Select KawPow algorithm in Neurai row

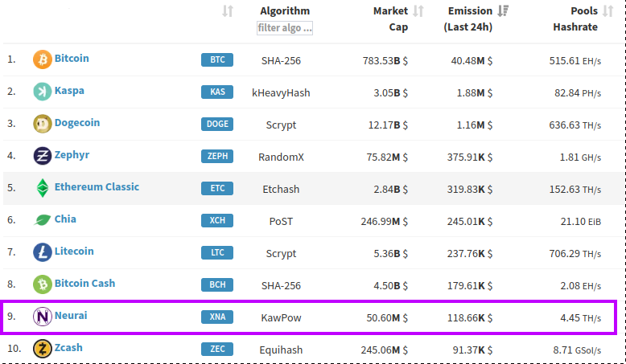coord(281,317)
